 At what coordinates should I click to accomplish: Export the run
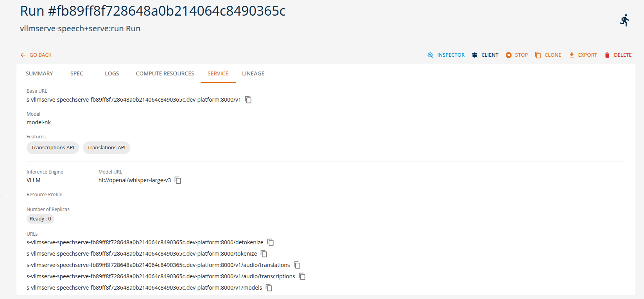pos(583,55)
